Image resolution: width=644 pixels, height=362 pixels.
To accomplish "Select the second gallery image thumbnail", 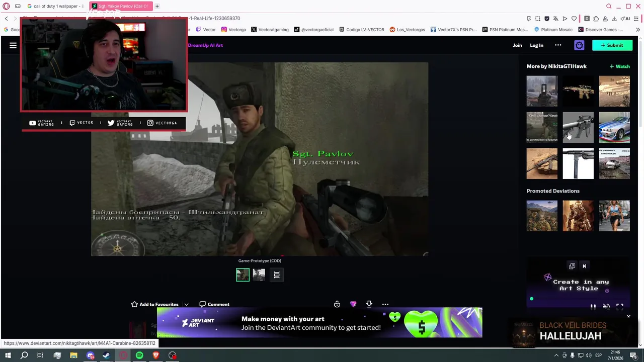I will (x=259, y=275).
